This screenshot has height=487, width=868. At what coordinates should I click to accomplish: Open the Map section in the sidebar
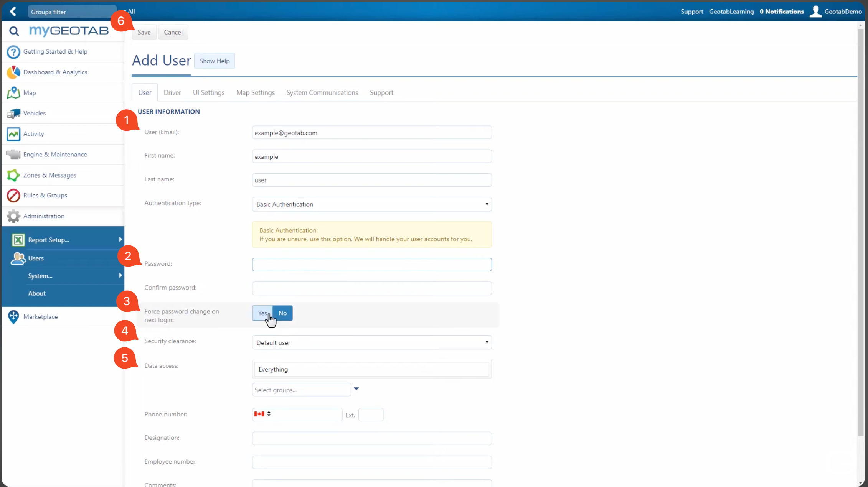point(30,92)
